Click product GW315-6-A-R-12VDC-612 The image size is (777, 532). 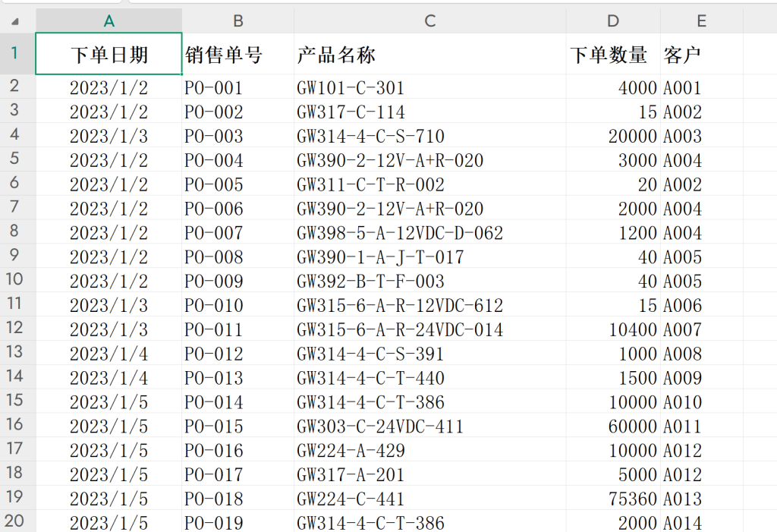point(429,305)
